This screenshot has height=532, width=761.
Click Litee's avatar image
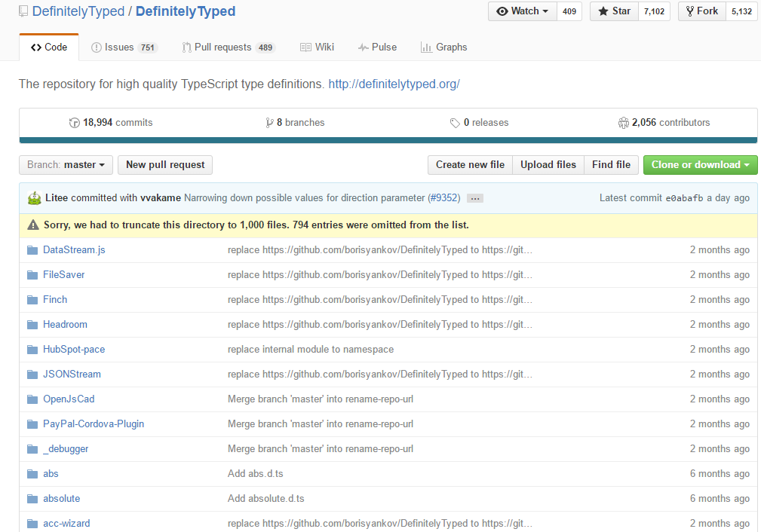pos(35,198)
